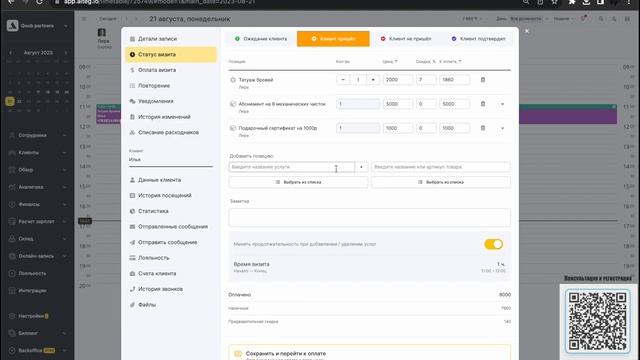Expand Расчет зарплат in sidebar
This screenshot has width=640, height=360.
[x=38, y=222]
